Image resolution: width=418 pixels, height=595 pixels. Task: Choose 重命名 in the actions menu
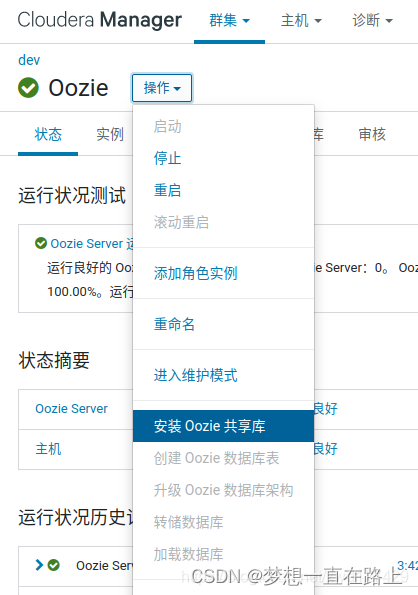coord(223,324)
